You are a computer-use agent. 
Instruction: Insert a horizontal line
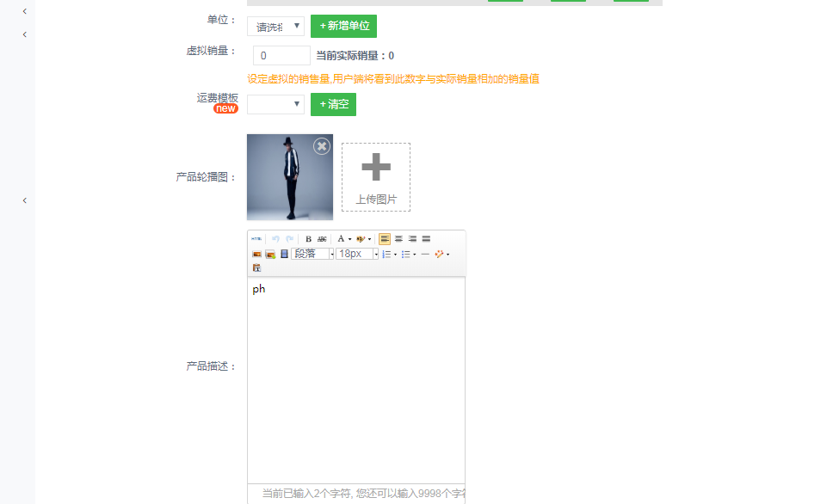point(425,255)
